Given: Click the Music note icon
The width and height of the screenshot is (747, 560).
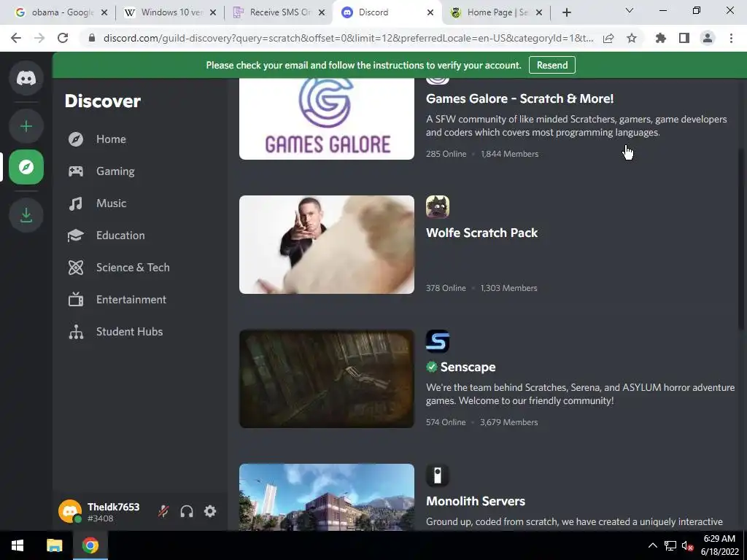Looking at the screenshot, I should [x=76, y=203].
